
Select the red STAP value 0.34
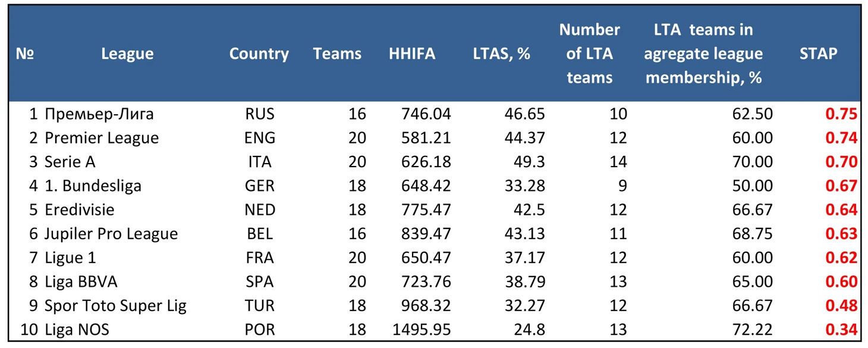click(841, 330)
